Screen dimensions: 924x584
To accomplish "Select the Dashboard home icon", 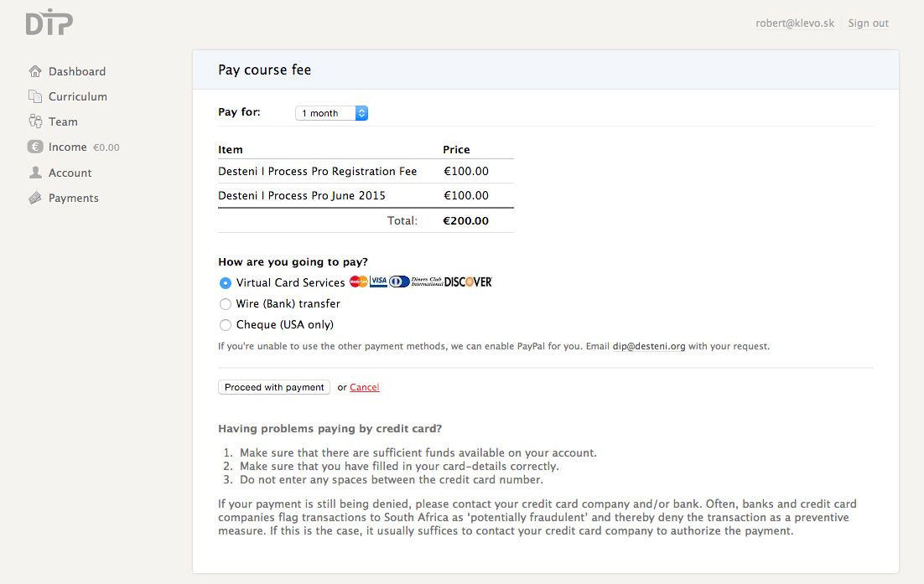I will tap(34, 71).
